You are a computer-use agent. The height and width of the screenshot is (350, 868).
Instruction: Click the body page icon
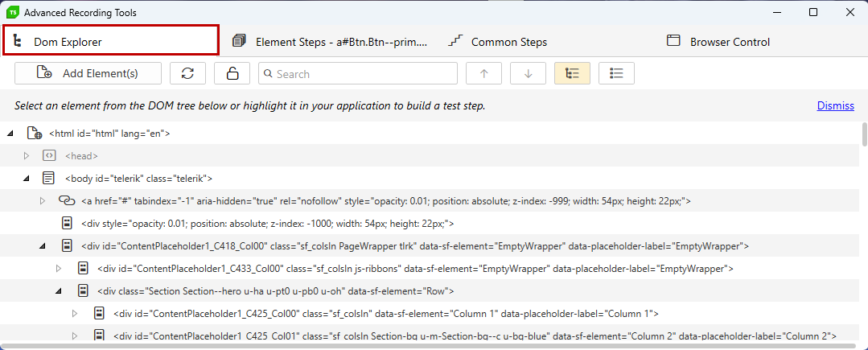[49, 179]
